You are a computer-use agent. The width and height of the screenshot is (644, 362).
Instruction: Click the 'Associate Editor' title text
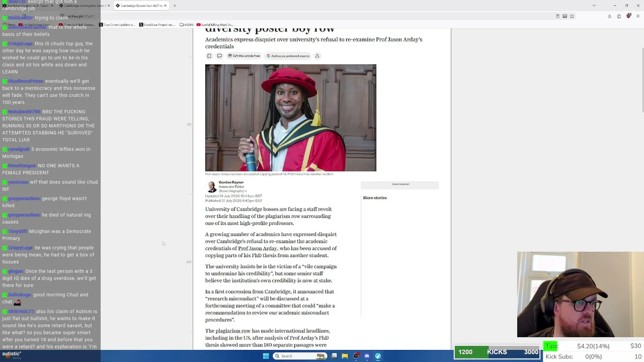[x=231, y=187]
